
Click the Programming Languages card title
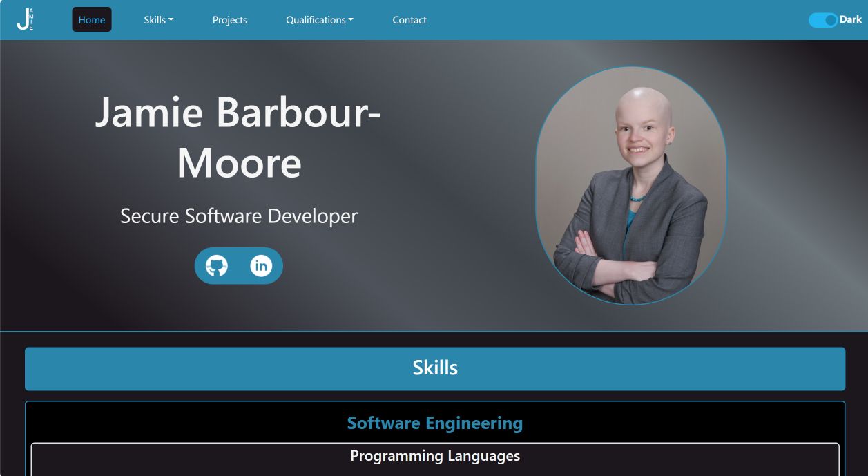point(435,456)
